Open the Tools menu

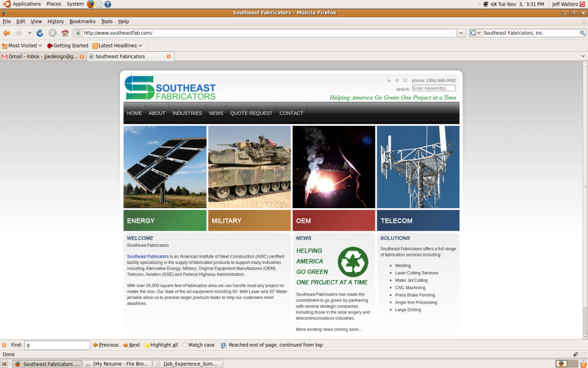(x=106, y=21)
